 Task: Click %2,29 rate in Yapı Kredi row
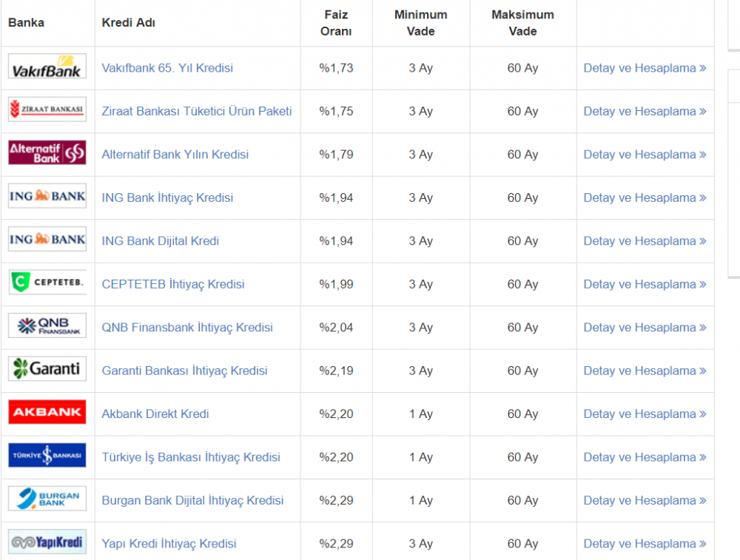pyautogui.click(x=336, y=544)
